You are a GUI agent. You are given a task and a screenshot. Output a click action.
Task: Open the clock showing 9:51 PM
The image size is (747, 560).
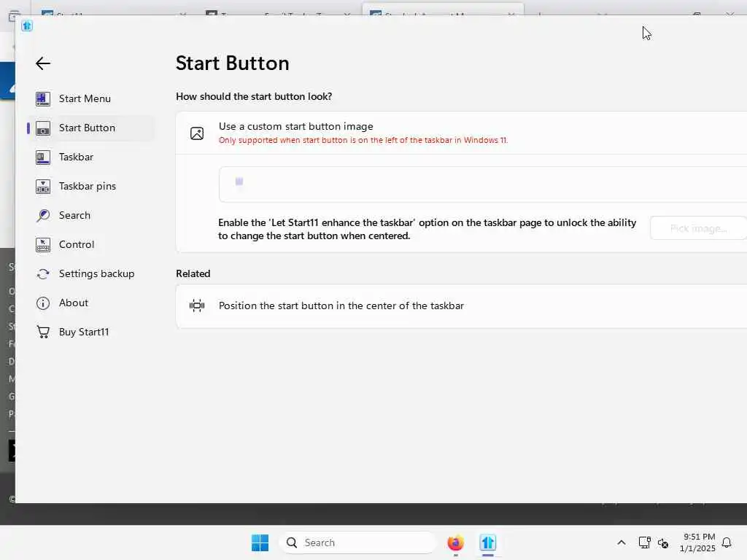[697, 542]
